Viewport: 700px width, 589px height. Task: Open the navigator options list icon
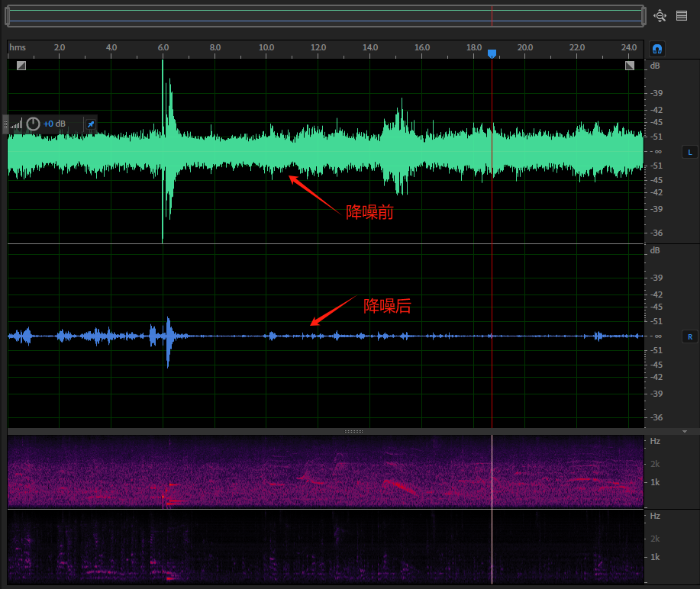coord(682,15)
